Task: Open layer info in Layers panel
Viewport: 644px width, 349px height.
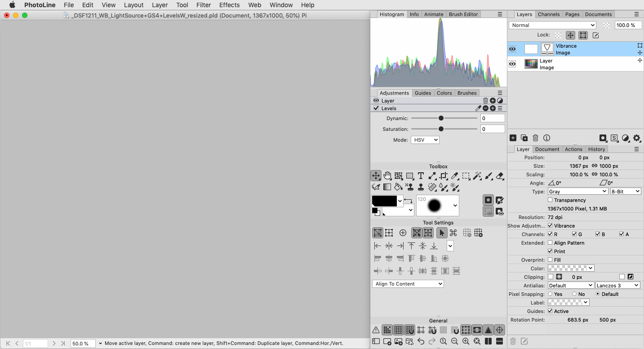Action: tap(546, 138)
